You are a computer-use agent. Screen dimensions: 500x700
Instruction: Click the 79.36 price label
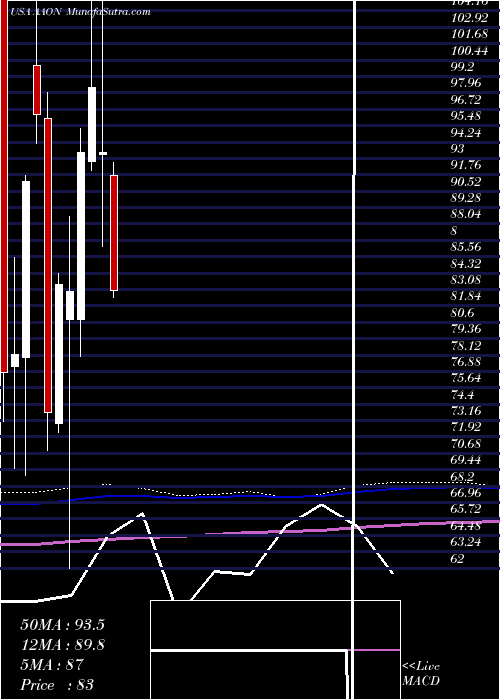pyautogui.click(x=466, y=329)
